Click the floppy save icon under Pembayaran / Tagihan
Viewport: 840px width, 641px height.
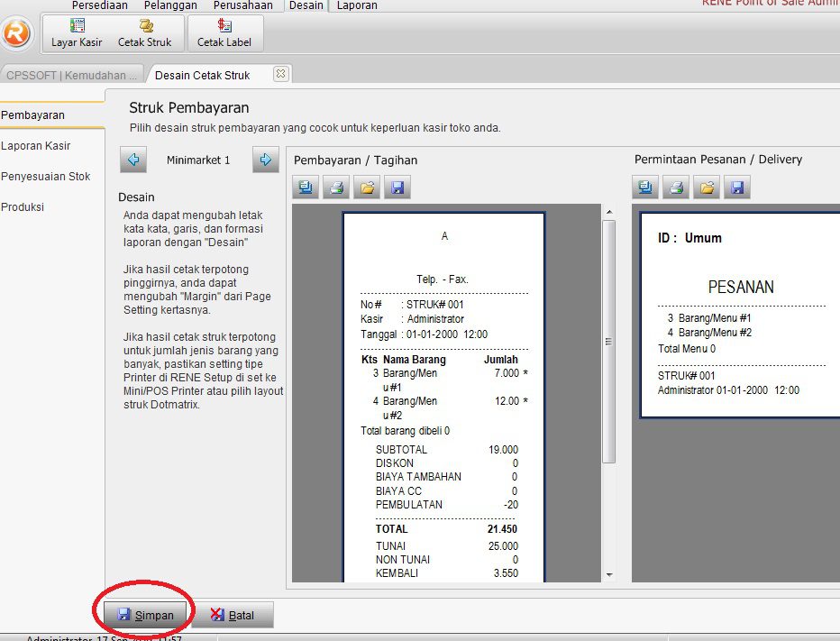pyautogui.click(x=397, y=187)
